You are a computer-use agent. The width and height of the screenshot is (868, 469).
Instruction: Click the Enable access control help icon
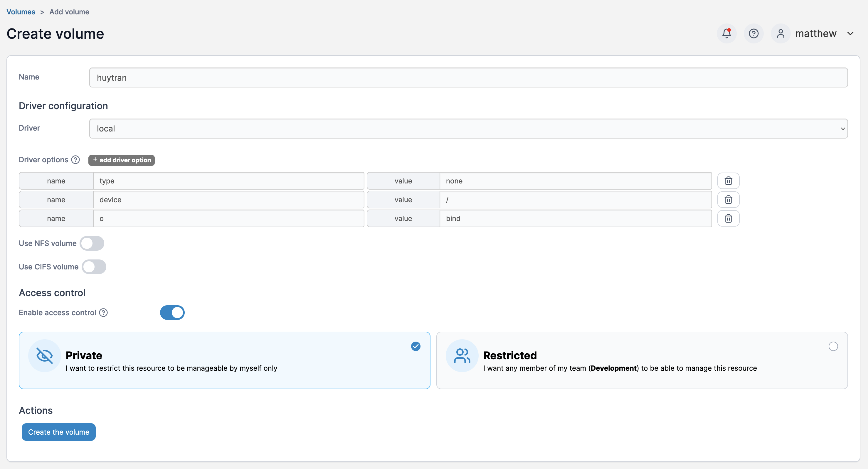tap(103, 313)
